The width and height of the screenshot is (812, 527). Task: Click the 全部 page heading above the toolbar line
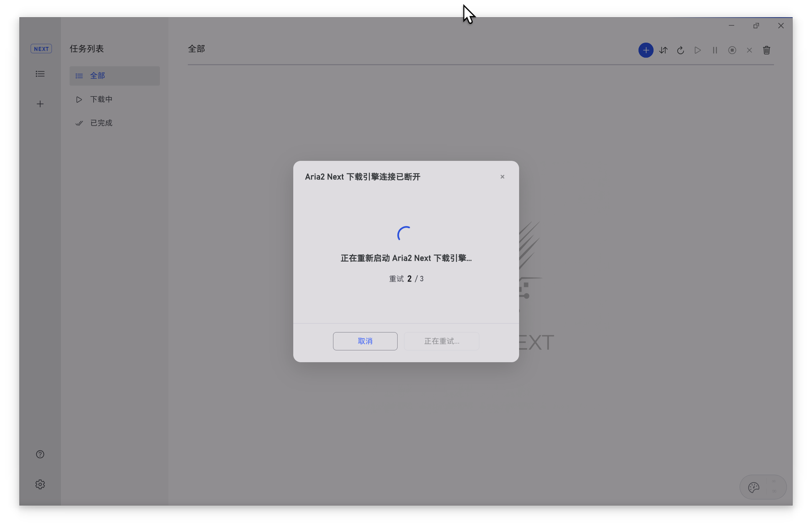(x=196, y=49)
